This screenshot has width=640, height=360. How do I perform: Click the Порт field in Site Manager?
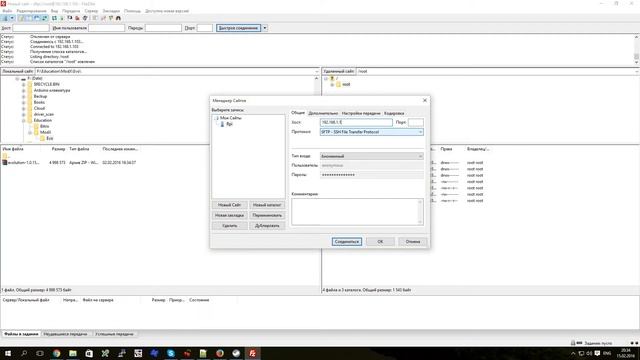pyautogui.click(x=416, y=122)
